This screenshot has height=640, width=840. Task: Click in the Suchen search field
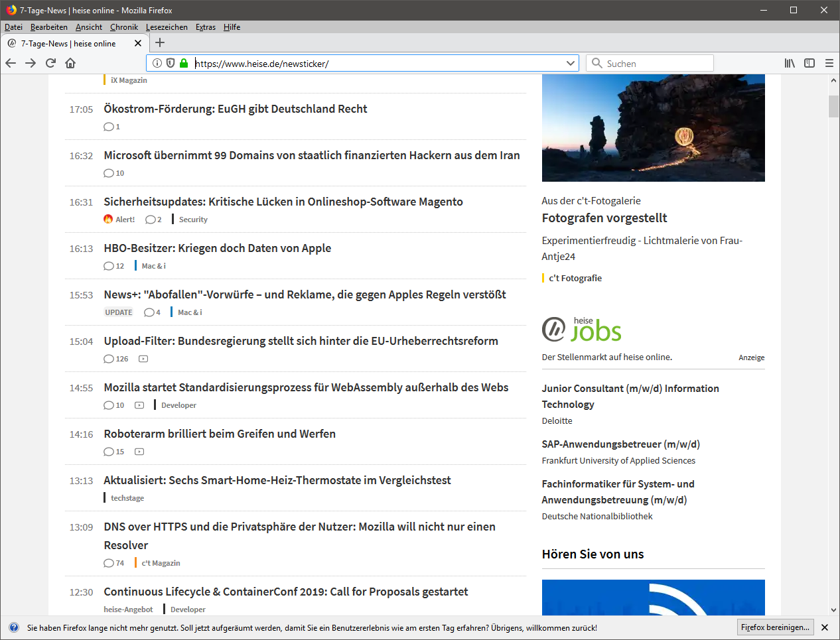[x=657, y=64]
